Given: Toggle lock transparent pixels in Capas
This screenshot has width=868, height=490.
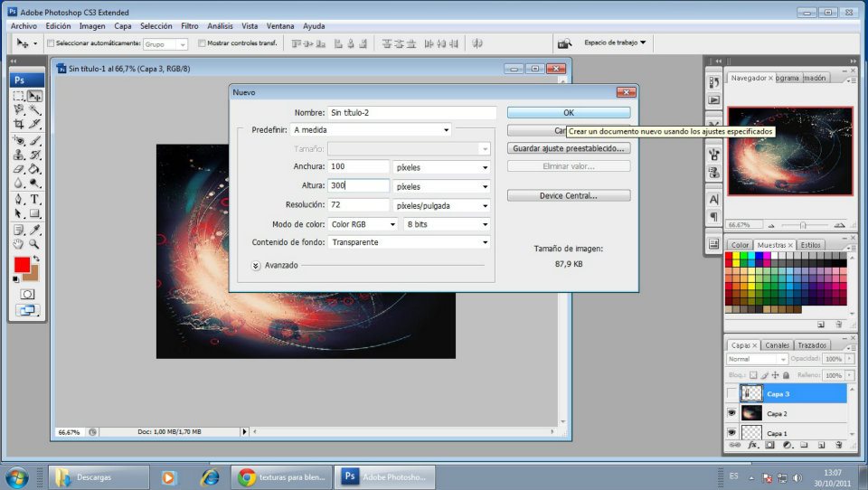Looking at the screenshot, I should tap(753, 375).
